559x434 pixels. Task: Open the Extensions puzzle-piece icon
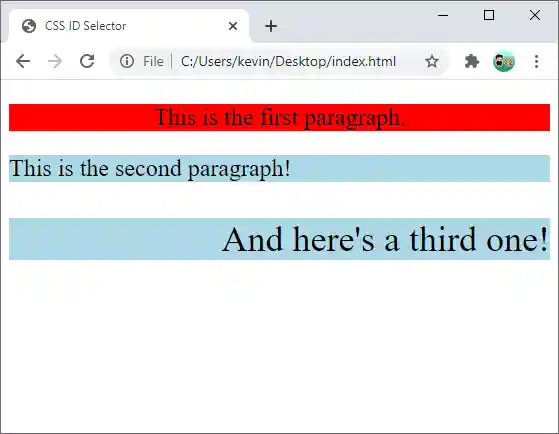tap(472, 61)
